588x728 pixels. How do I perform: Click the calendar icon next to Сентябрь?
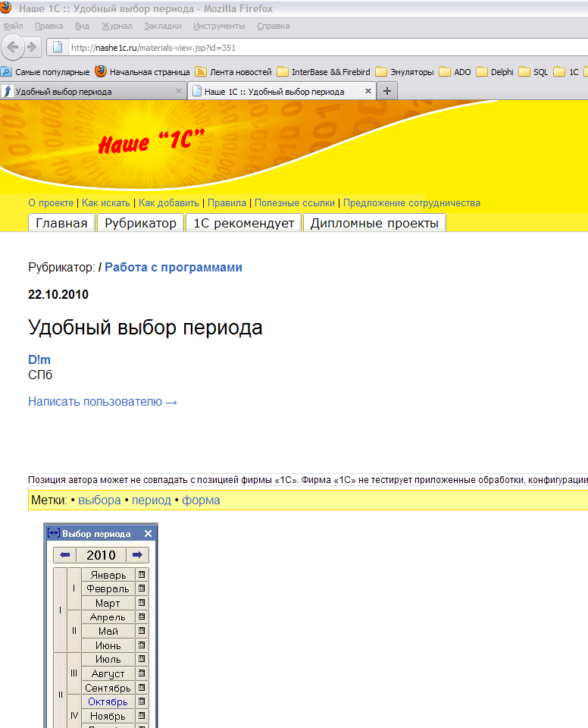tap(142, 687)
